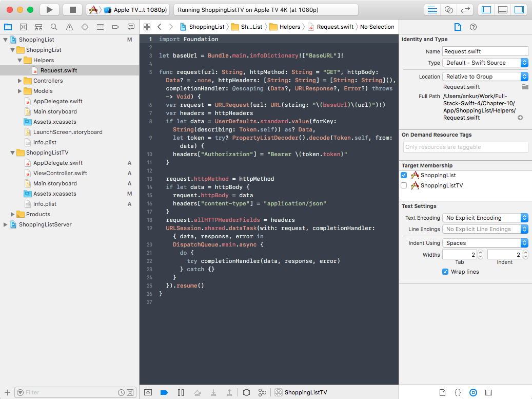532x399 pixels.
Task: Show the standard editor
Action: [x=432, y=10]
